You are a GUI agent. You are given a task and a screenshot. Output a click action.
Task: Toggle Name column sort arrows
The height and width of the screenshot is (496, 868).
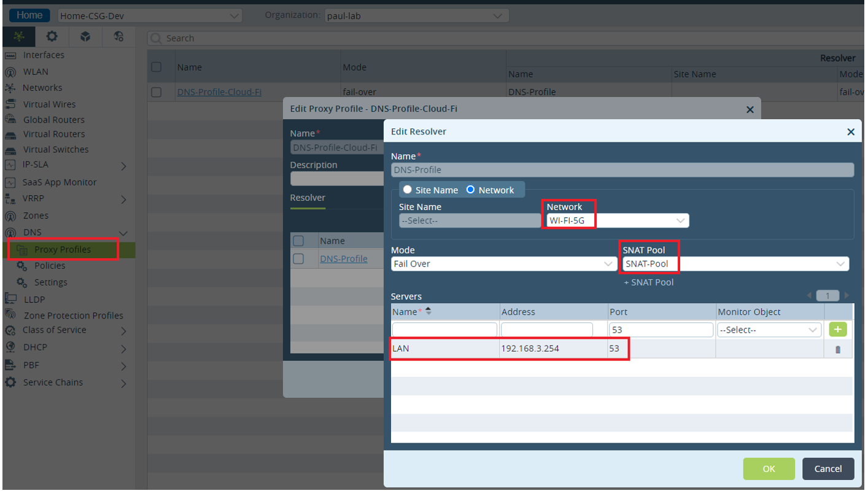pyautogui.click(x=428, y=311)
